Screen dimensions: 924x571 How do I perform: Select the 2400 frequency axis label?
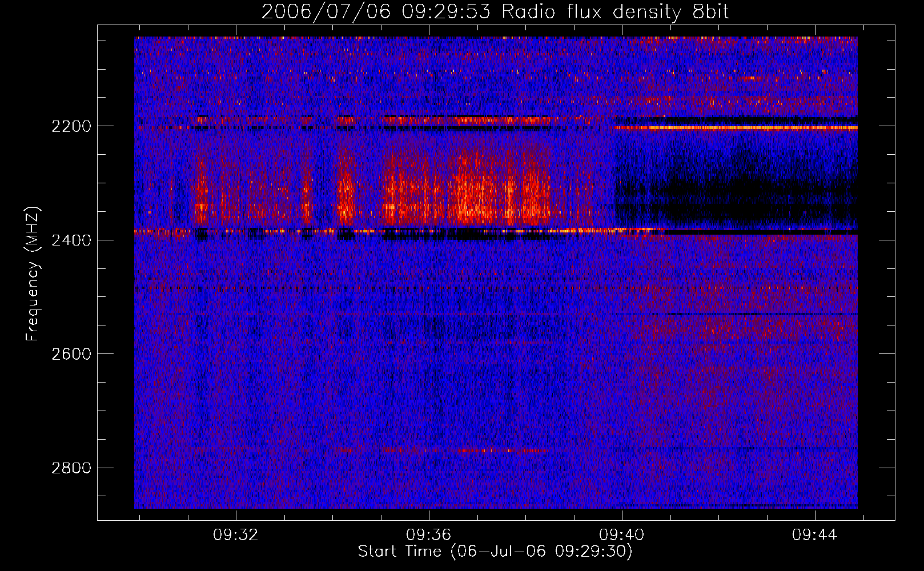pyautogui.click(x=71, y=240)
